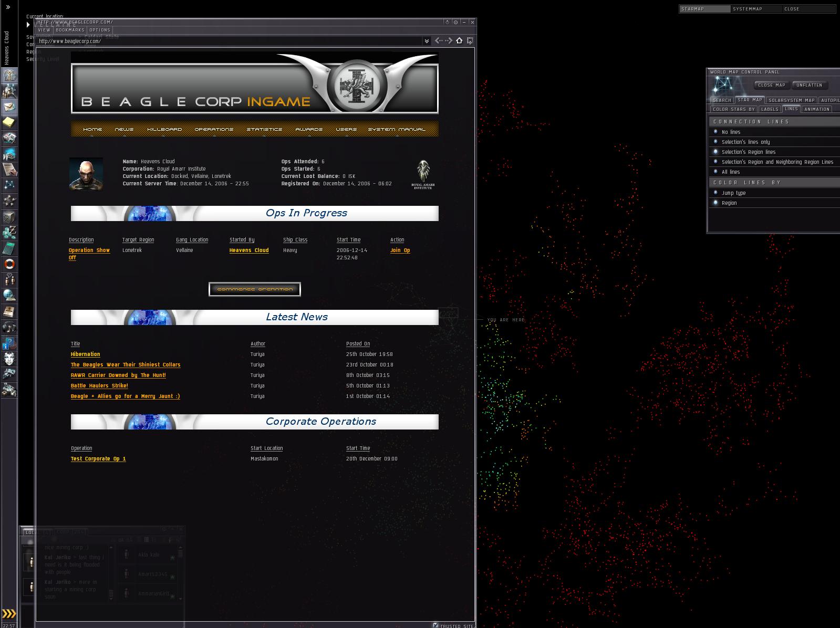Open the browser View menu
The height and width of the screenshot is (628, 840).
click(x=44, y=30)
